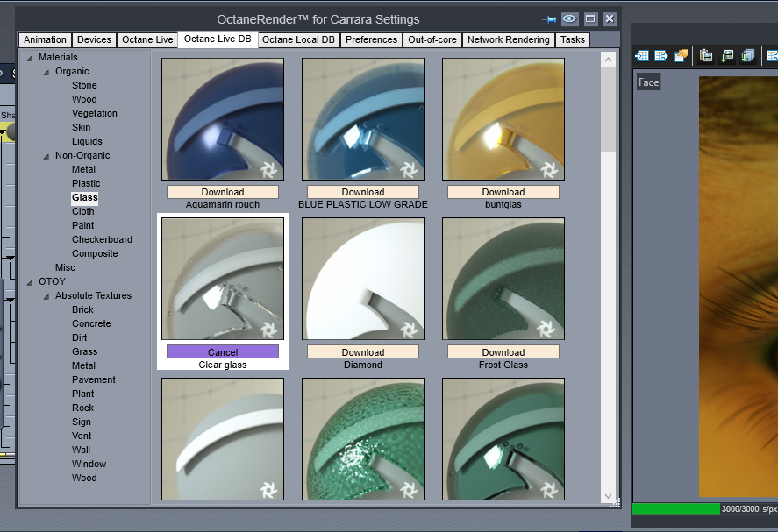Select the Paint category
This screenshot has width=778, height=532.
(82, 225)
